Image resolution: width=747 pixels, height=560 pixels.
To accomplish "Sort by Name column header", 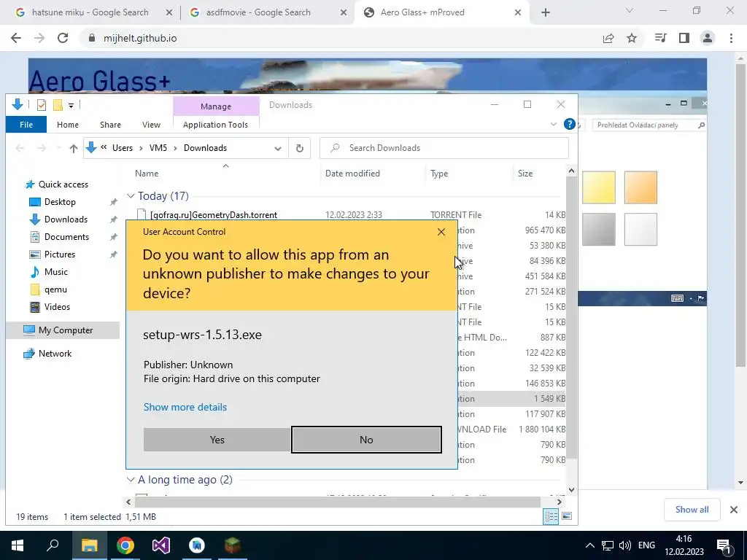I will (147, 174).
